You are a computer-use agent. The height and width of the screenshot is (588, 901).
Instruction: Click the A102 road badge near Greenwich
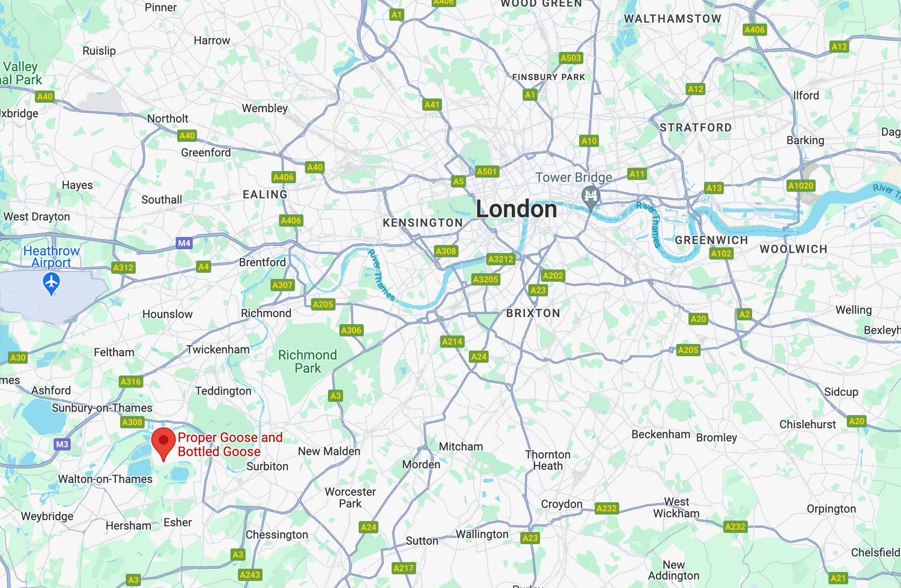(x=721, y=253)
